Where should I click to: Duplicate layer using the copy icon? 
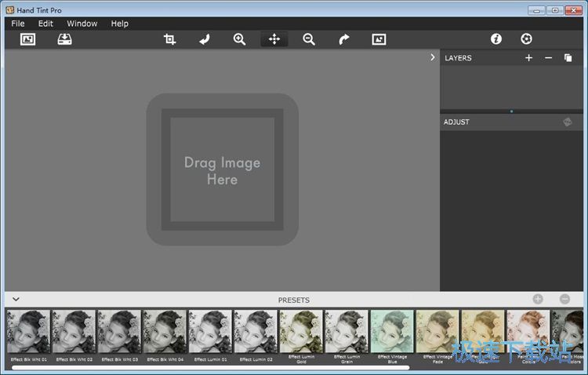[568, 58]
